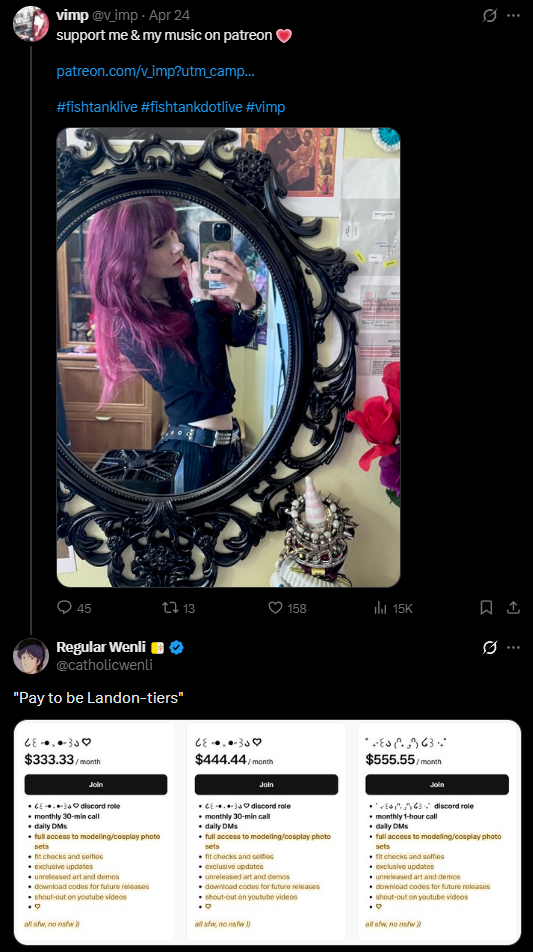Viewport: 533px width, 952px height.
Task: Open more options on Regular Wenli's post
Action: [514, 648]
